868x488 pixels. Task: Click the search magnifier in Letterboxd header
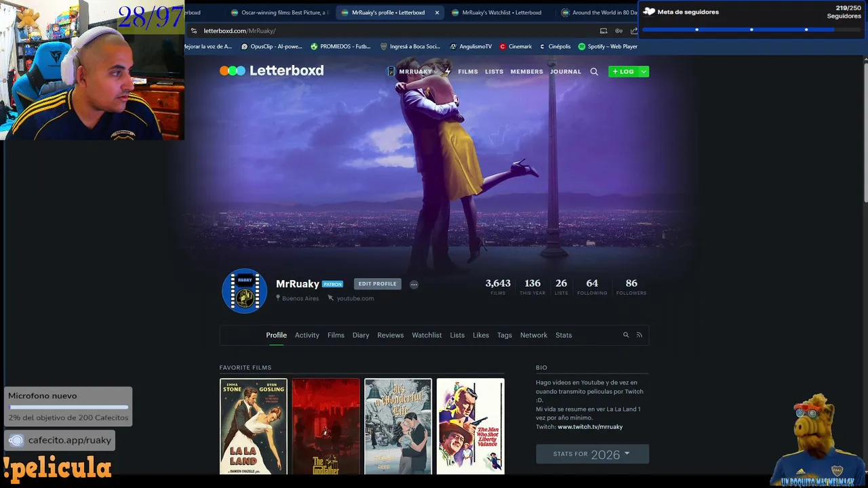[594, 71]
